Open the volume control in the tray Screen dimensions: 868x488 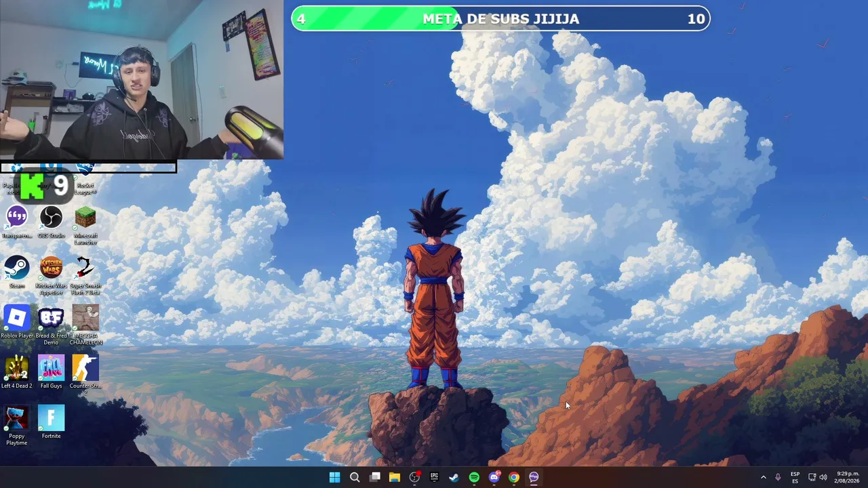click(x=823, y=477)
